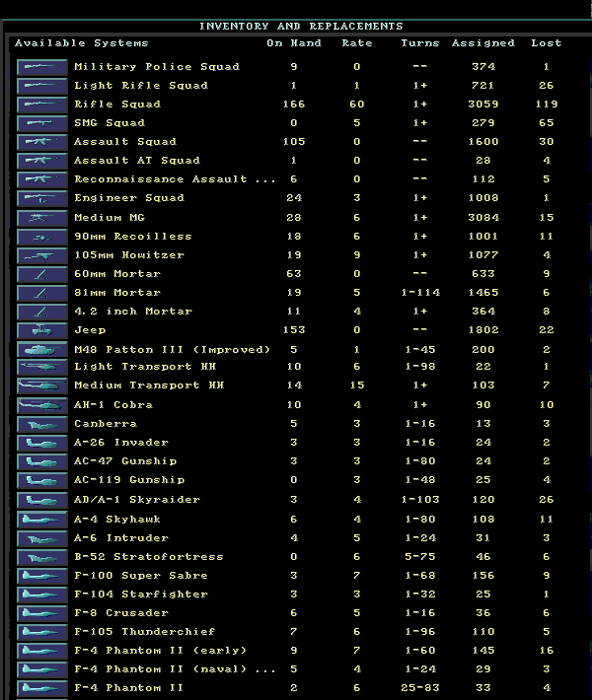This screenshot has height=700, width=592.
Task: Click the Available Systems column header
Action: point(81,43)
